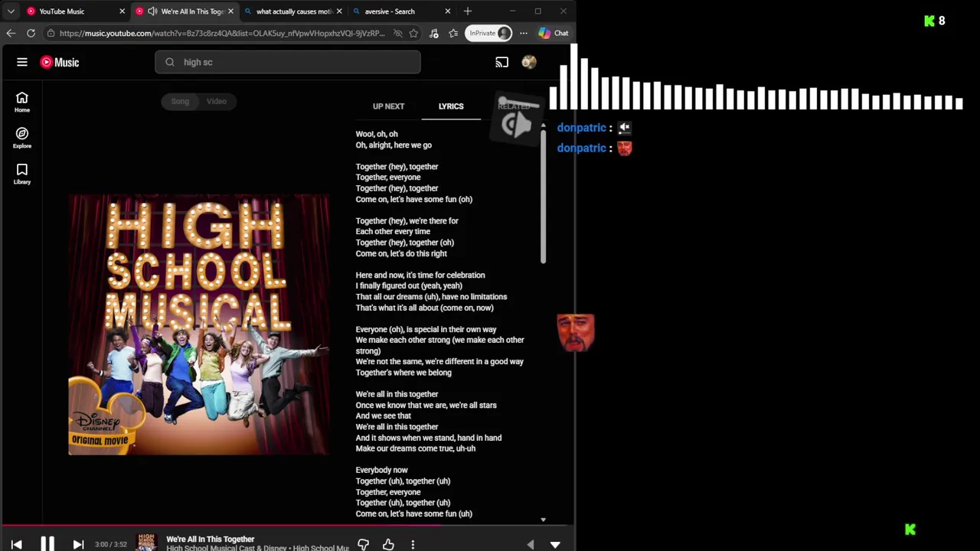The width and height of the screenshot is (980, 551).
Task: Click the 'Everybody now' lyric line
Action: click(382, 470)
